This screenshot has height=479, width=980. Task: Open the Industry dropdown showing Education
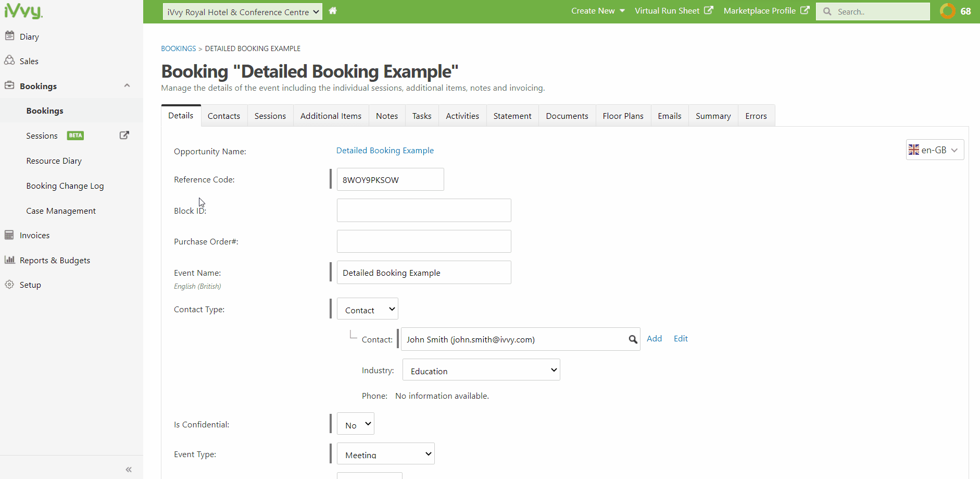[x=481, y=370]
